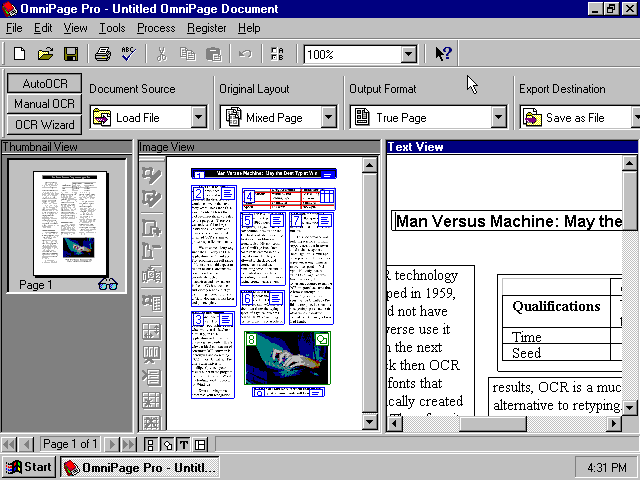Open the Edit menu
640x480 pixels.
(x=43, y=28)
